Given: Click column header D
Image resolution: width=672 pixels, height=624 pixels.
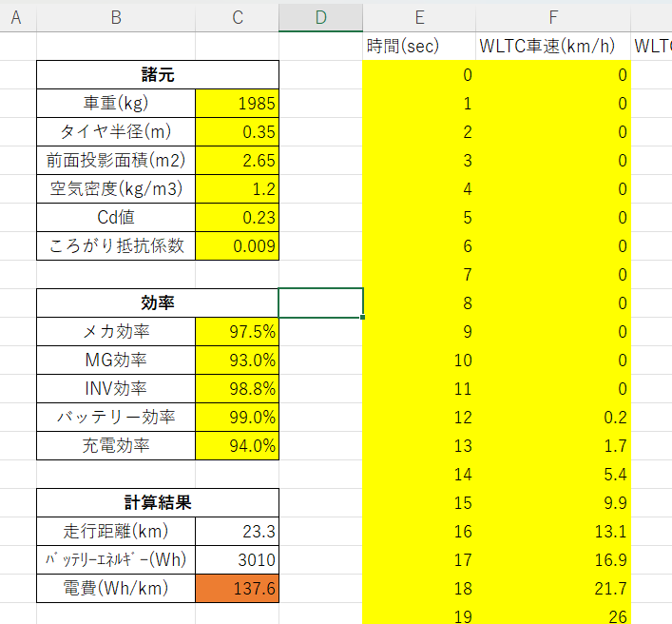Looking at the screenshot, I should tap(320, 16).
